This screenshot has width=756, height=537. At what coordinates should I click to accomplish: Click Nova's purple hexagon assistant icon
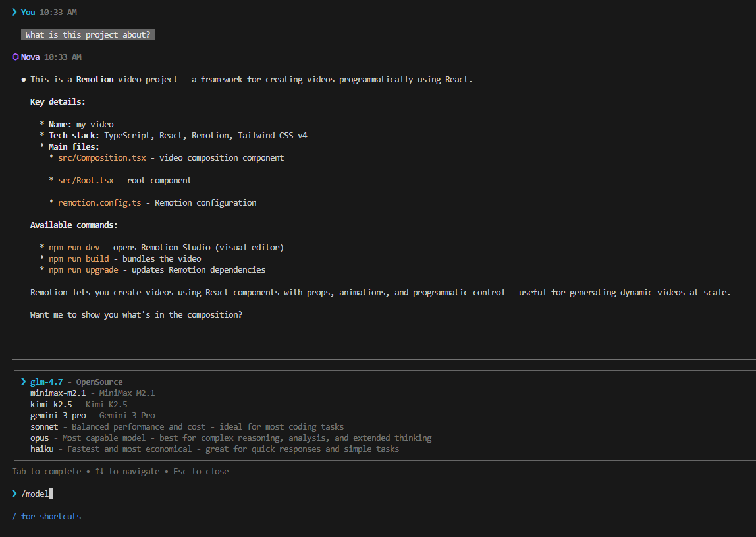coord(15,57)
